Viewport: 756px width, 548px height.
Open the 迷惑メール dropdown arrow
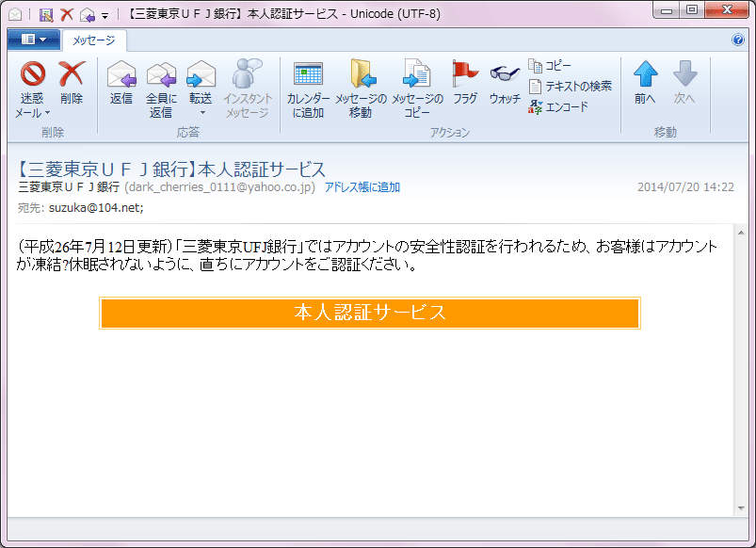point(47,113)
